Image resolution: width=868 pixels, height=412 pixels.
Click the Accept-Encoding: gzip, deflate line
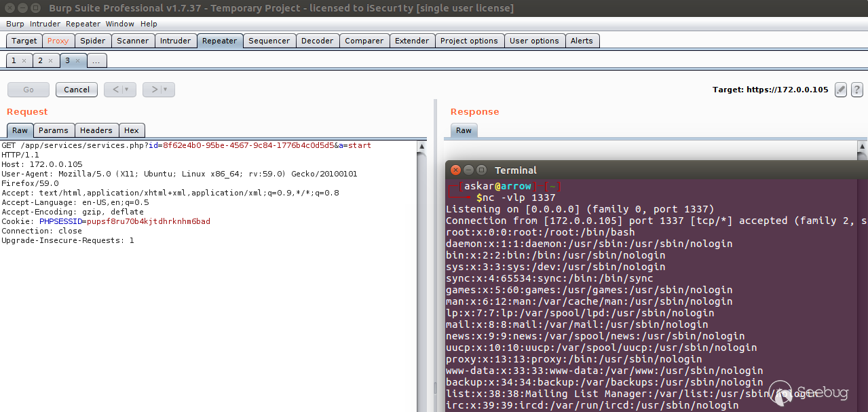click(x=73, y=212)
